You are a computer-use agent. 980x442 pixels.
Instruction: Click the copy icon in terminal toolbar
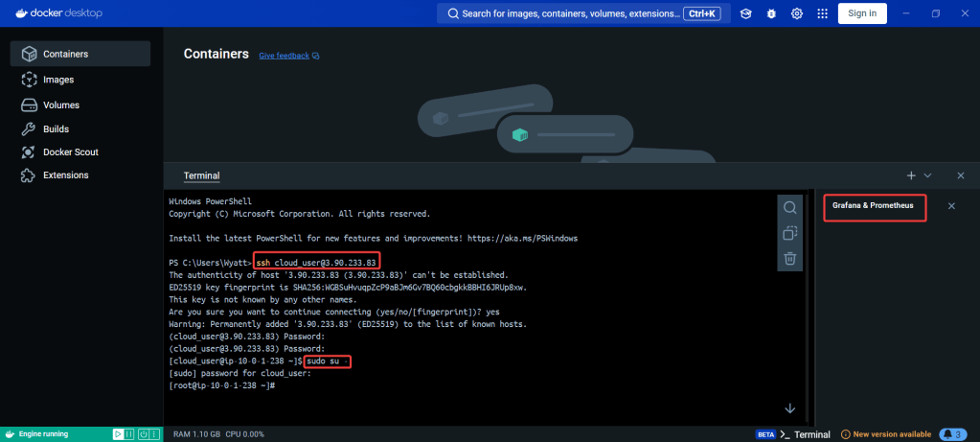(789, 233)
